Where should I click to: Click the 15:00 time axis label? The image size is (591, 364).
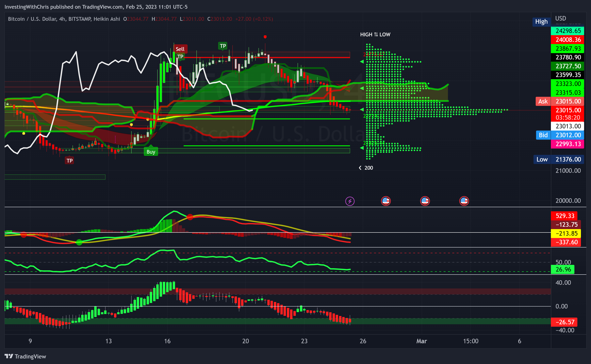pyautogui.click(x=471, y=341)
